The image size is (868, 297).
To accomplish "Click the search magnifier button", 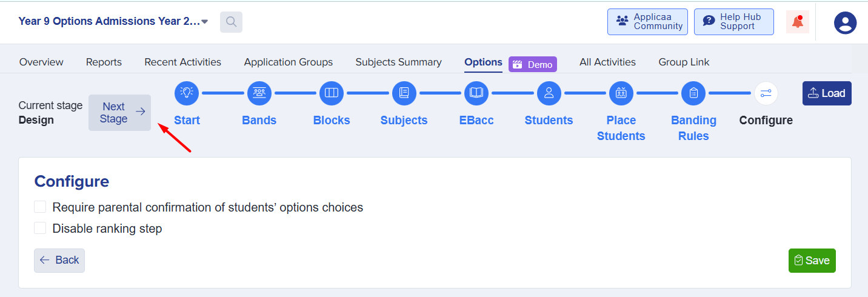I will [x=231, y=22].
